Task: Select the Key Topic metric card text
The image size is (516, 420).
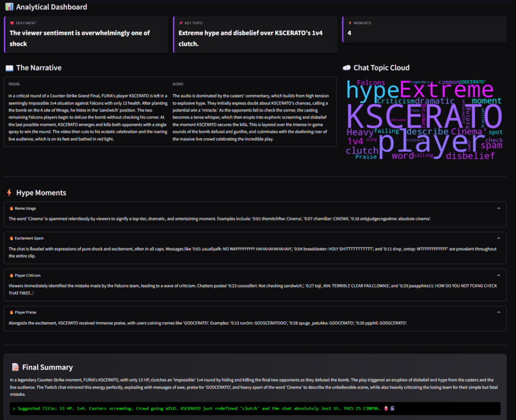Action: click(x=250, y=38)
